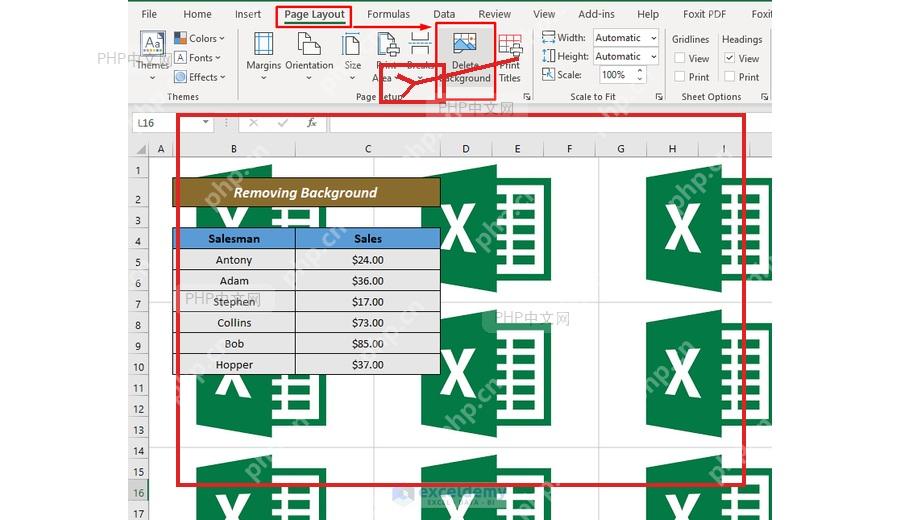The height and width of the screenshot is (520, 900).
Task: Select the $36.00 cell
Action: pyautogui.click(x=368, y=281)
